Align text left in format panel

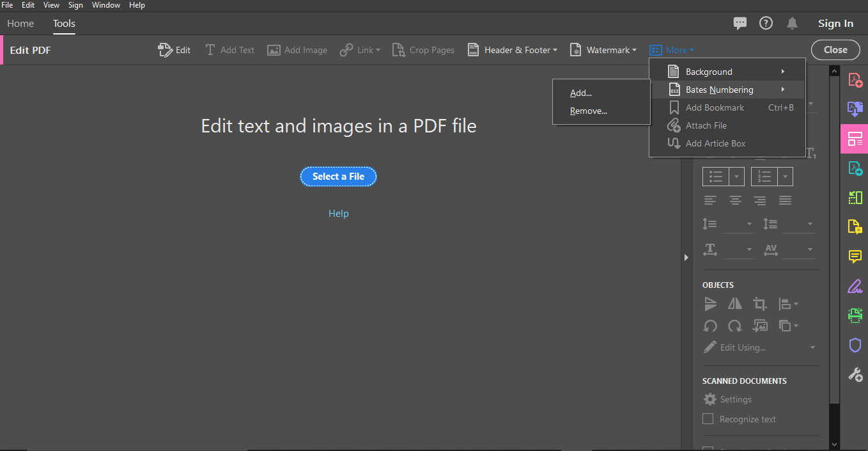pos(710,201)
